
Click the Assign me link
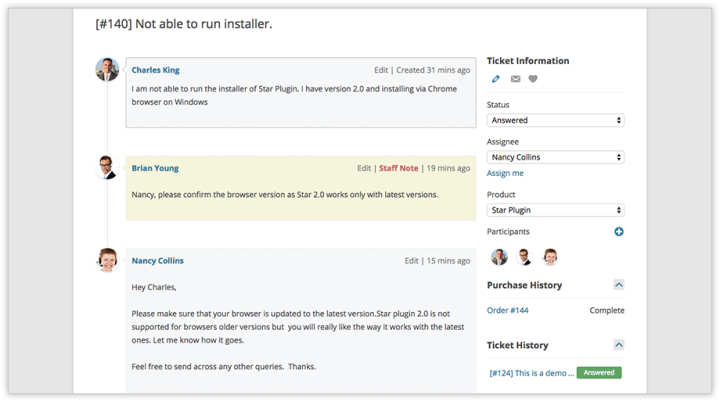click(505, 173)
